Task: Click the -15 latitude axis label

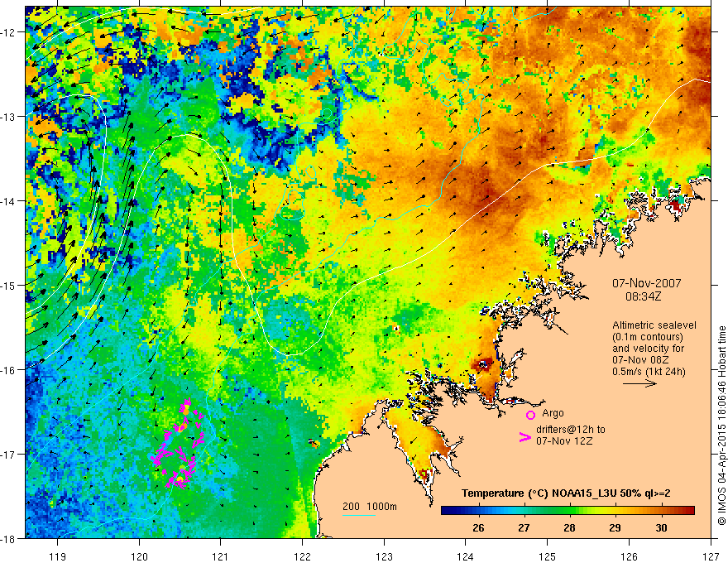Action: [9, 285]
